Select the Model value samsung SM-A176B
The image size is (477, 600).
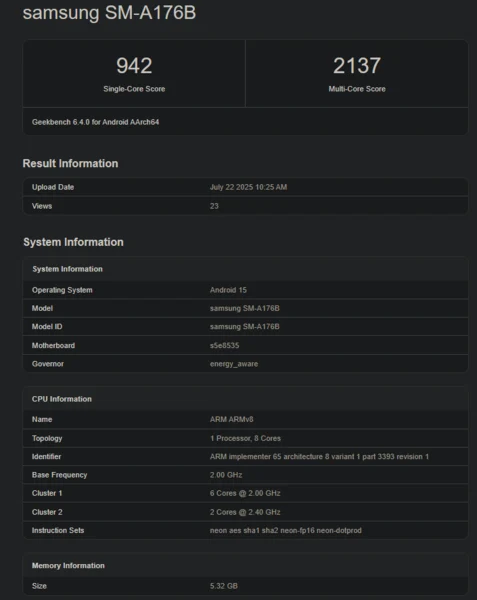point(244,308)
